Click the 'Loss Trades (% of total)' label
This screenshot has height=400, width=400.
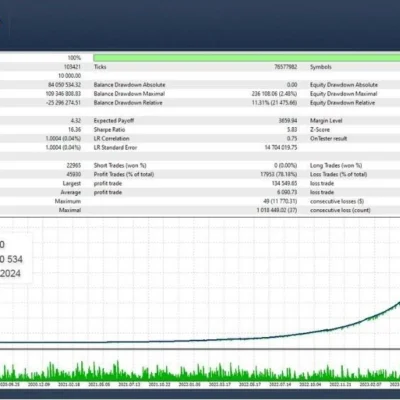click(338, 175)
